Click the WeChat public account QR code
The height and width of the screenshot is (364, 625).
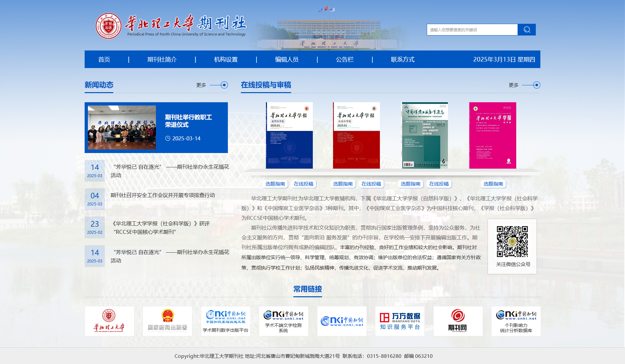pyautogui.click(x=512, y=242)
